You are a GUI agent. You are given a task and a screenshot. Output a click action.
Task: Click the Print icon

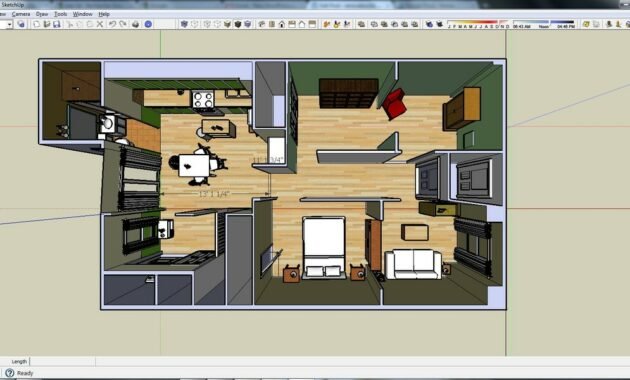click(x=136, y=25)
